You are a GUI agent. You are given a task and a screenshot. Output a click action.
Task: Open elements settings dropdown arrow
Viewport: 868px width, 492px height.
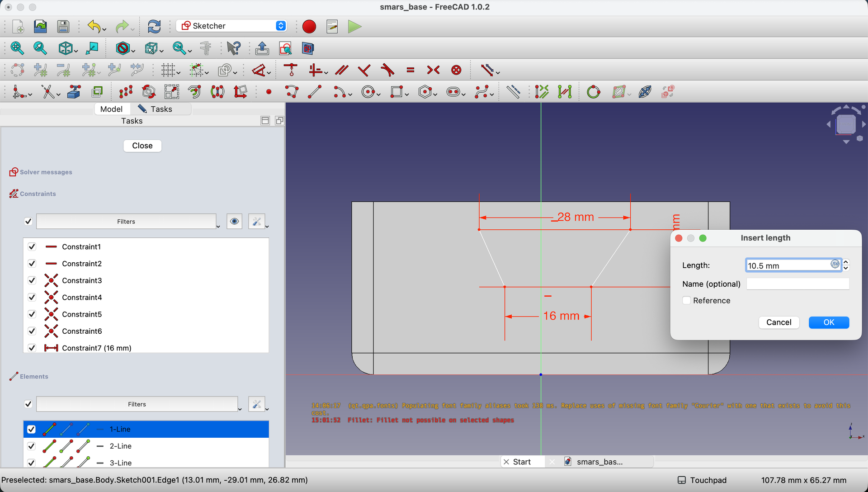[x=267, y=409]
